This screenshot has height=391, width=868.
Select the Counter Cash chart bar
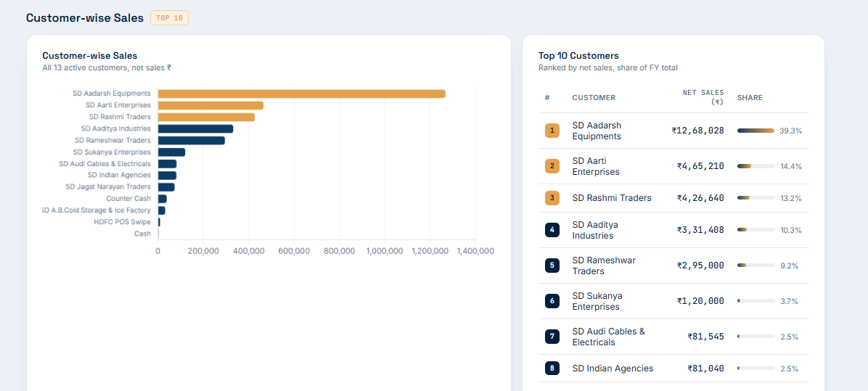162,199
